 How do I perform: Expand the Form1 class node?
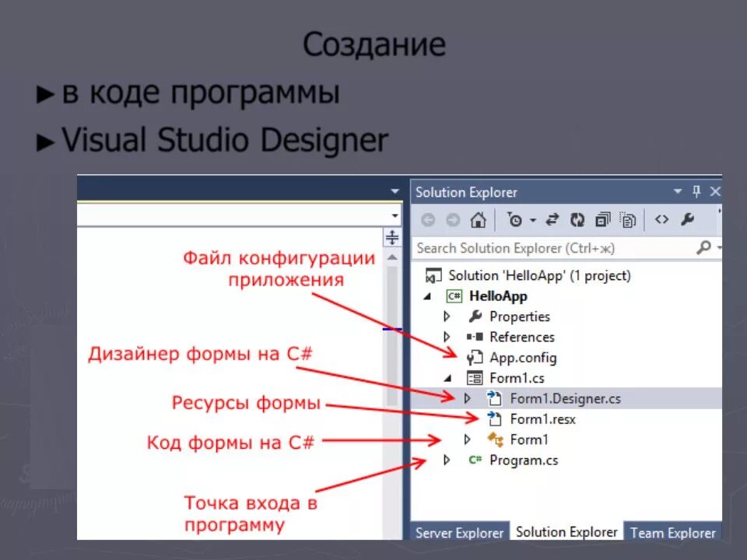[x=468, y=439]
